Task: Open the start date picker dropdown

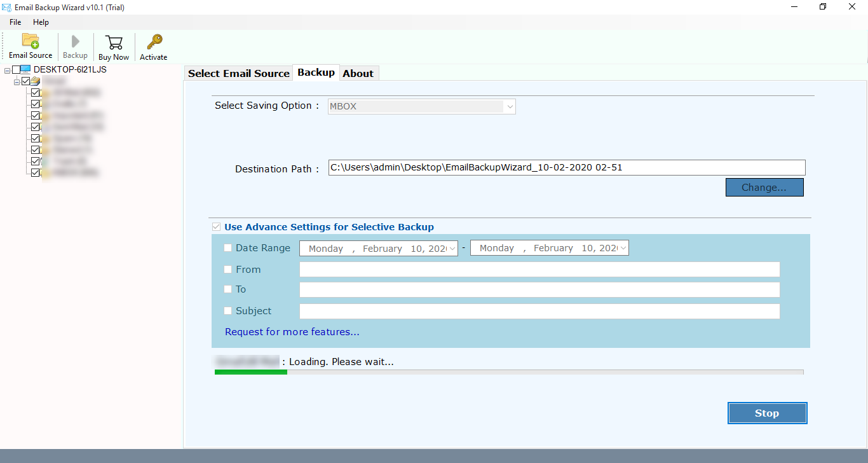Action: (x=452, y=248)
